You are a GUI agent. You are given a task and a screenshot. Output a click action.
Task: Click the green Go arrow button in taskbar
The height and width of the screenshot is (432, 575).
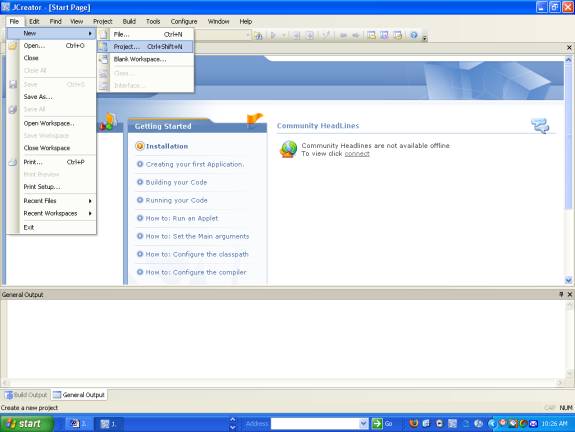click(x=377, y=424)
